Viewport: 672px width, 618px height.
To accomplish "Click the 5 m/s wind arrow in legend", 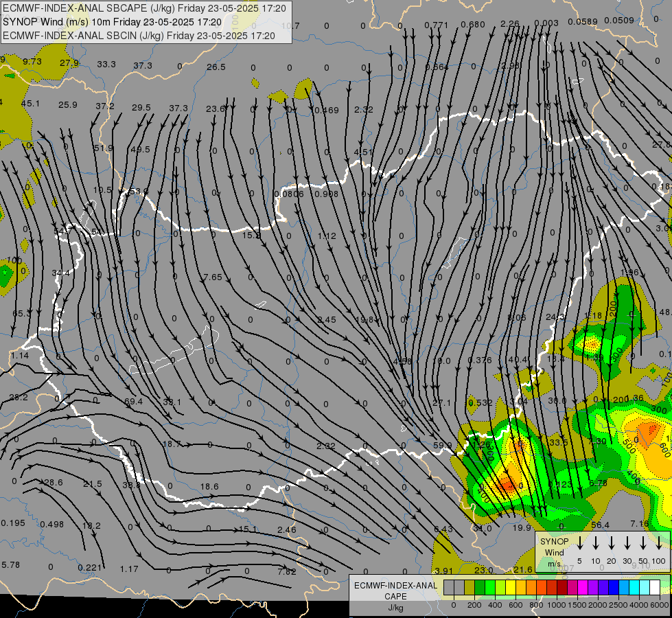I will click(x=579, y=542).
